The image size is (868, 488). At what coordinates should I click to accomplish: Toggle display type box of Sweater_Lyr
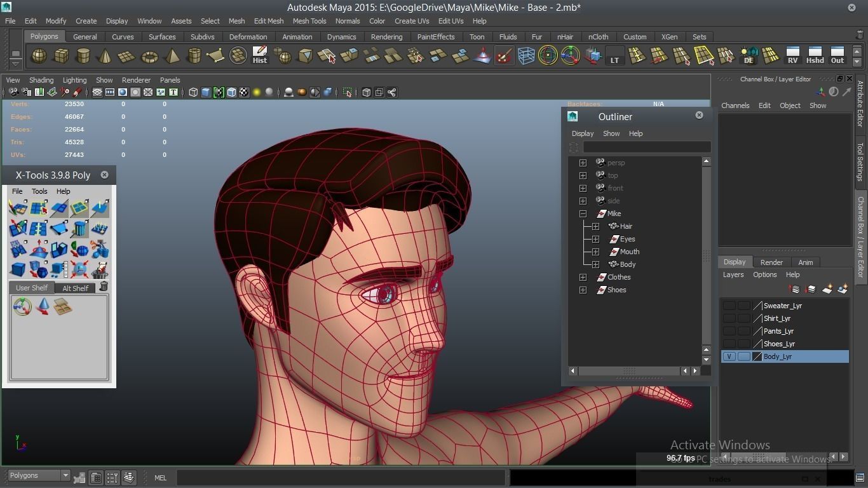click(743, 306)
